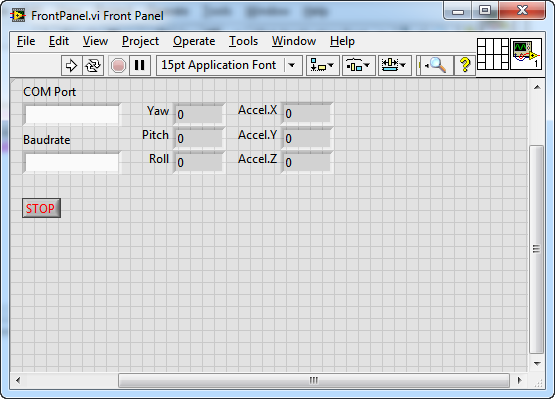Show Context Help question mark
Screen dimensions: 555x399
465,65
